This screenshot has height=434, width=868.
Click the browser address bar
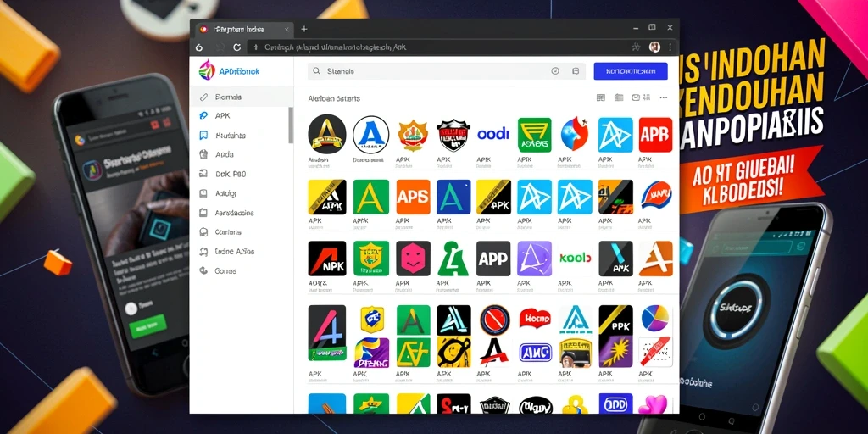coord(437,47)
